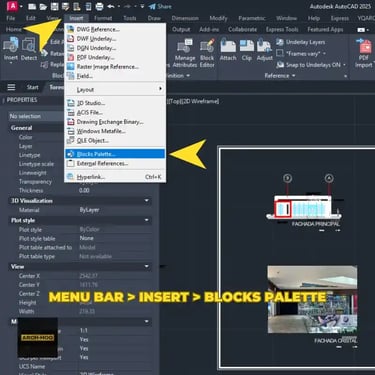Image resolution: width=375 pixels, height=375 pixels.
Task: Click the Save As icon in quick access toolbar
Action: pos(65,6)
